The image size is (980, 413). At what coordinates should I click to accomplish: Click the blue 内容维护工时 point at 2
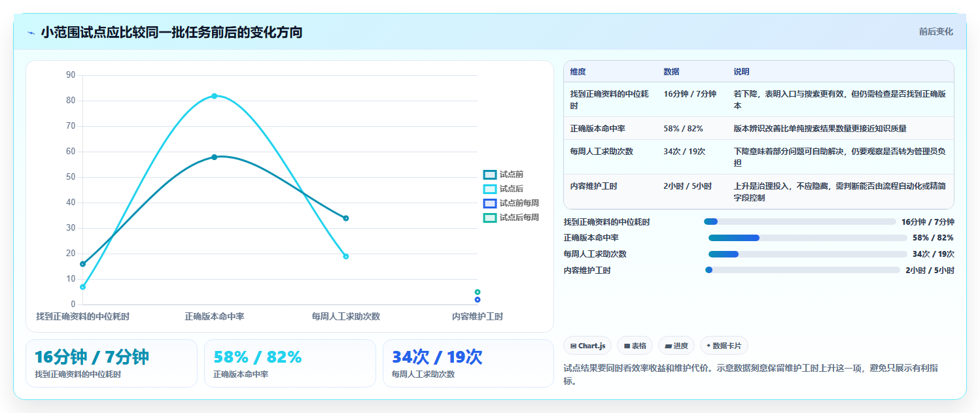pos(478,300)
